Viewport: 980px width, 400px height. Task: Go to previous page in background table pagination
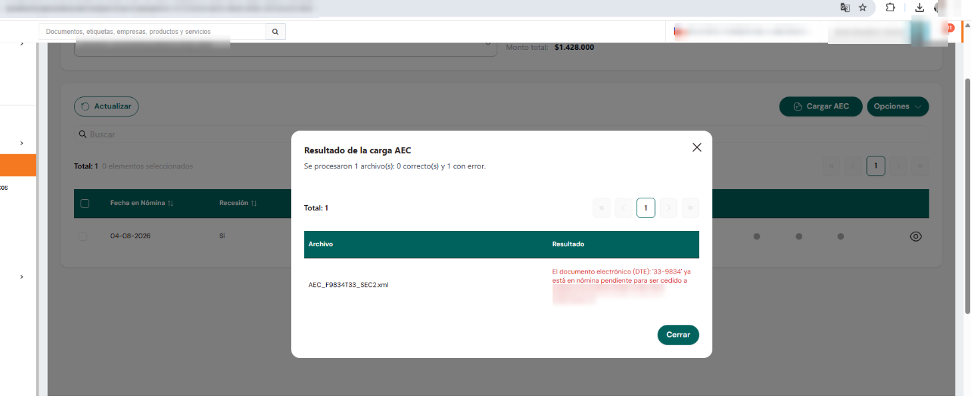pyautogui.click(x=853, y=166)
